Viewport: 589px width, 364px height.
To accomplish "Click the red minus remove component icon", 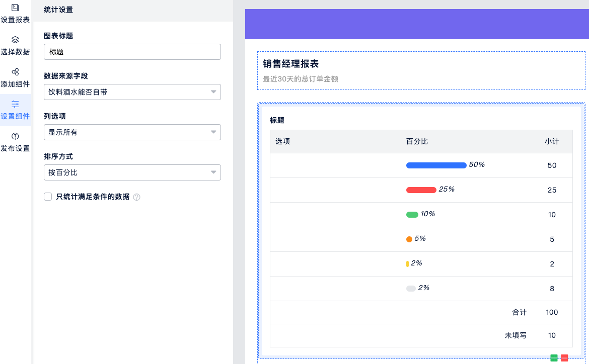I will [x=564, y=358].
